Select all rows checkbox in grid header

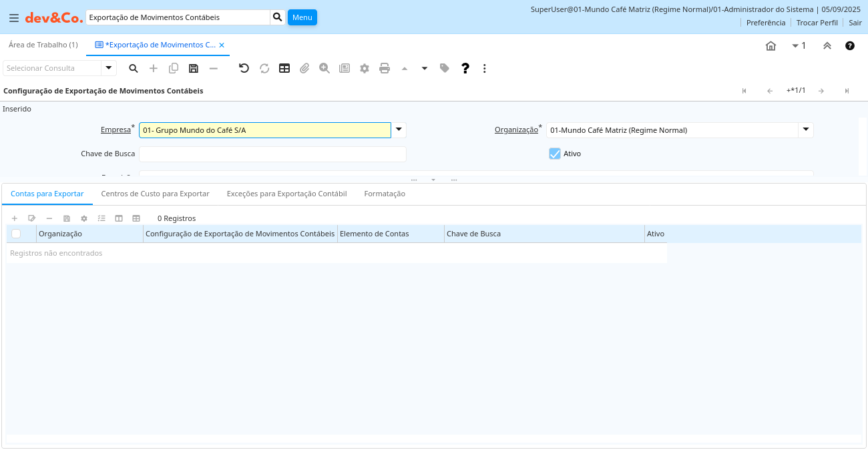16,234
